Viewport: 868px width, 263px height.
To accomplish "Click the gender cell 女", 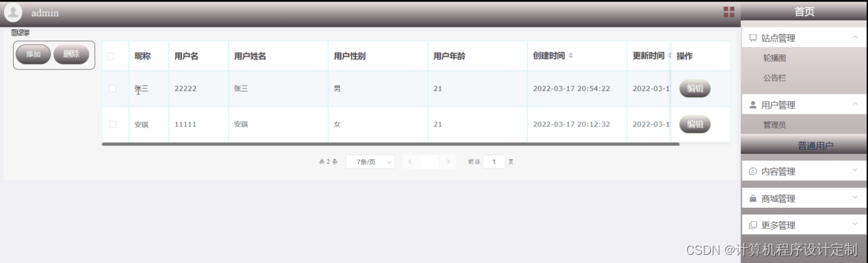I will click(x=337, y=124).
